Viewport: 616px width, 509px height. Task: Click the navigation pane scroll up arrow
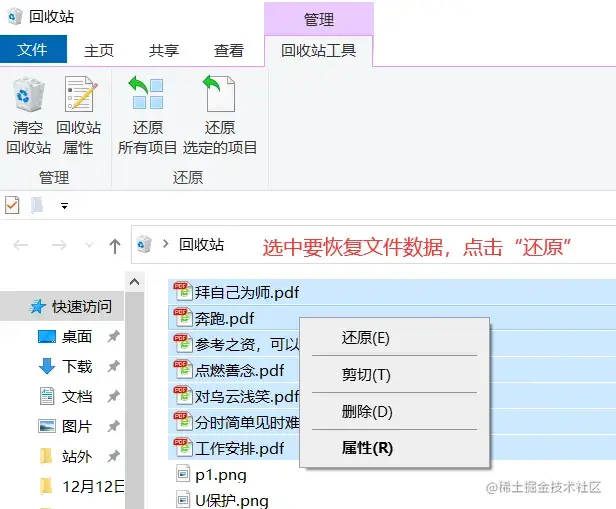(134, 282)
